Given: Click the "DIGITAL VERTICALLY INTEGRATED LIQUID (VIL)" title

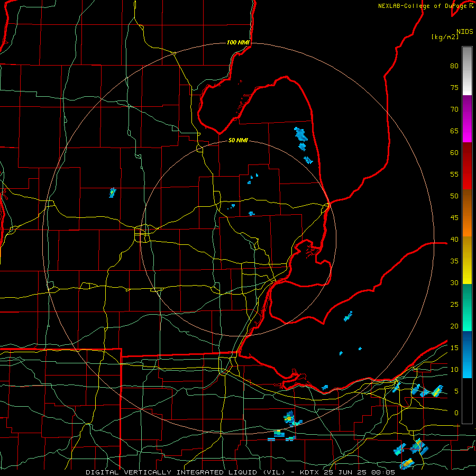Looking at the screenshot, I should coord(185,472).
